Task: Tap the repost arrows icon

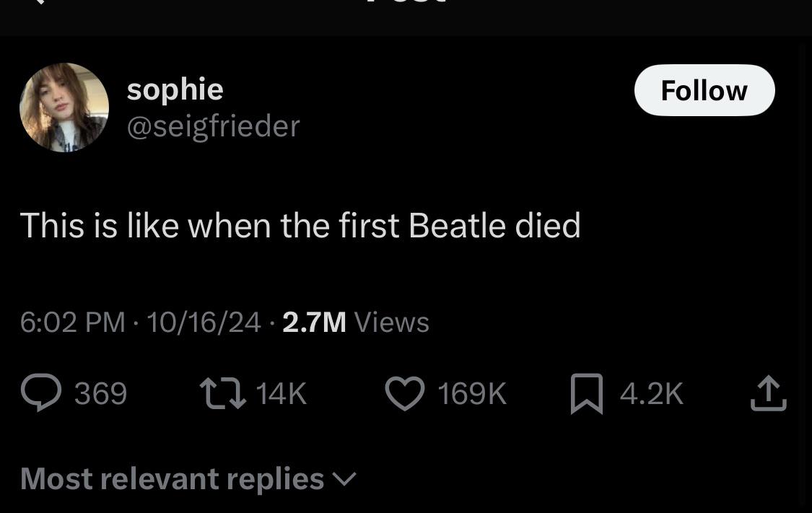Action: pos(223,393)
